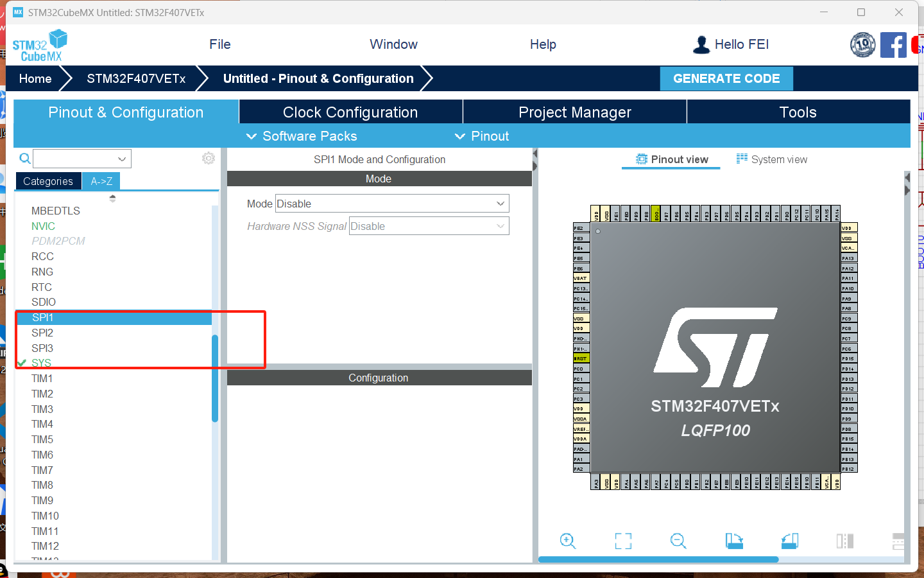The image size is (924, 578).
Task: Select SPI1 in the category list
Action: point(114,317)
